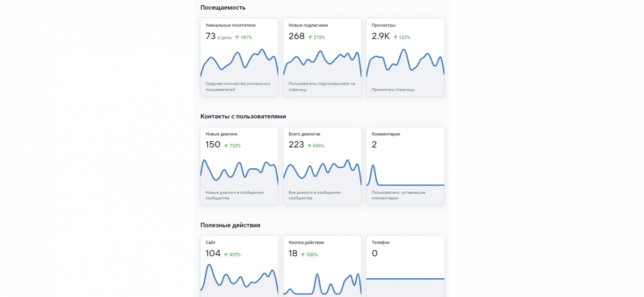Open the Уникальные посетители stats card
The height and width of the screenshot is (297, 644).
click(239, 58)
